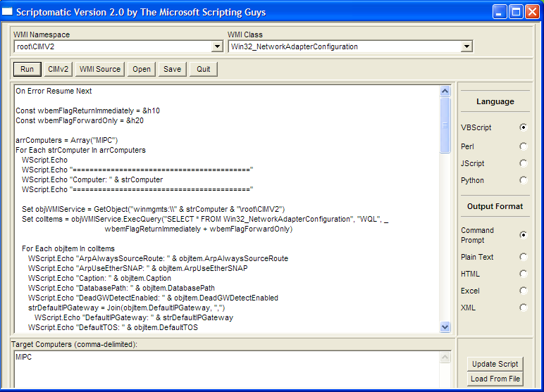
Task: Open a saved script with Open button
Action: (142, 69)
